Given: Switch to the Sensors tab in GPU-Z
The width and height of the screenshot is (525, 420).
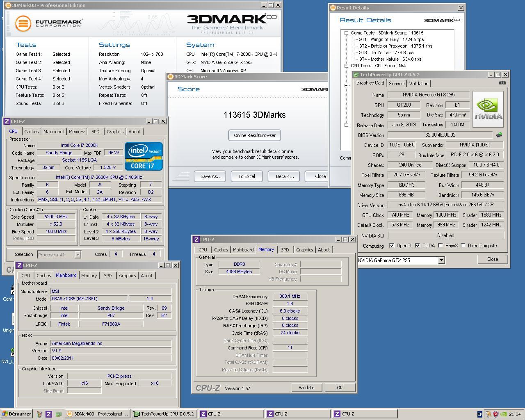Looking at the screenshot, I should (x=397, y=83).
